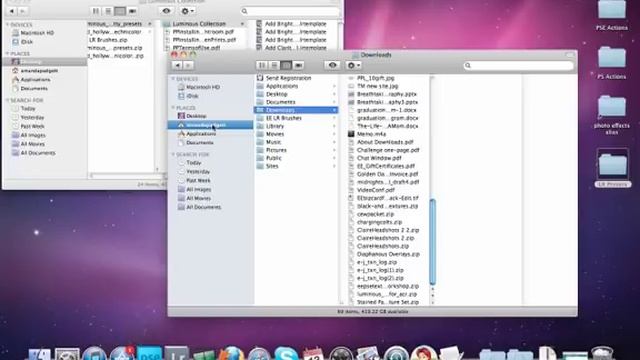Image resolution: width=640 pixels, height=360 pixels.
Task: Click the rear Finder window search field
Action: [290, 11]
